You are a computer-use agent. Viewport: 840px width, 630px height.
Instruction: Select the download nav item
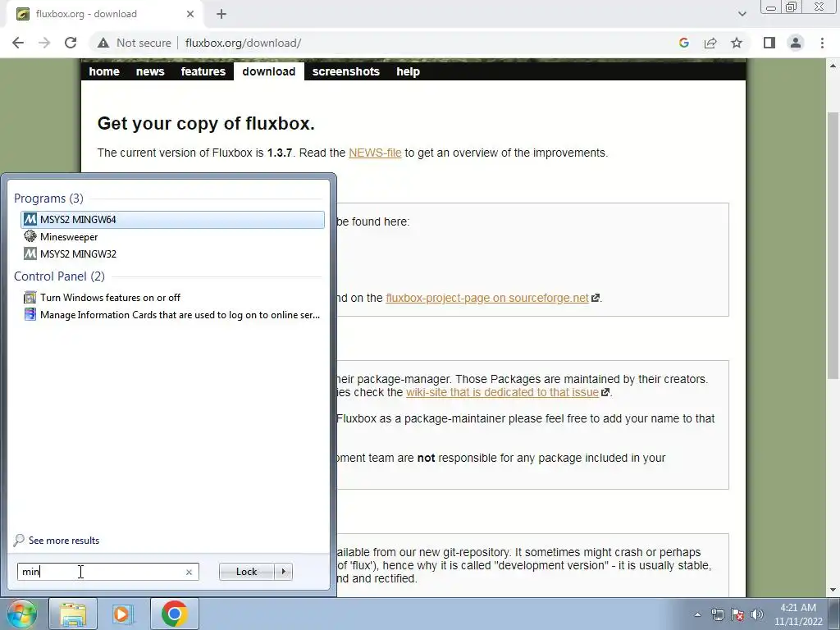pos(268,71)
